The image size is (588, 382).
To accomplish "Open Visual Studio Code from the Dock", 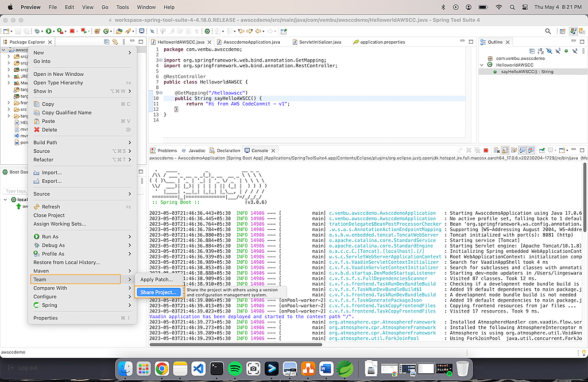I will tap(198, 368).
